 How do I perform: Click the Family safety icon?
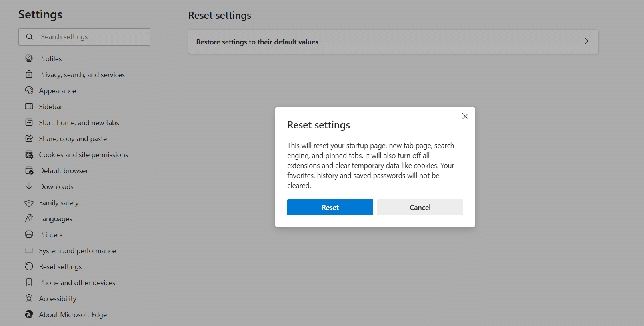[x=29, y=202]
